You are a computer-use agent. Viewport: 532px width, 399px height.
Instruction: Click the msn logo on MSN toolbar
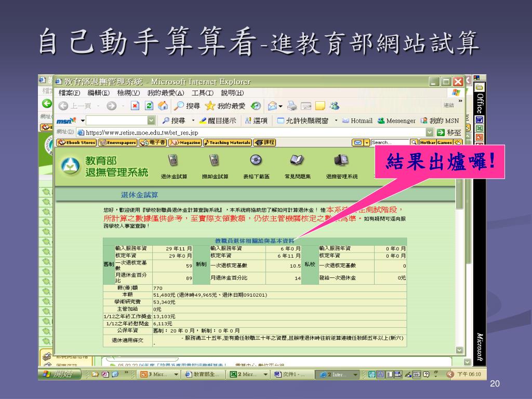66,121
